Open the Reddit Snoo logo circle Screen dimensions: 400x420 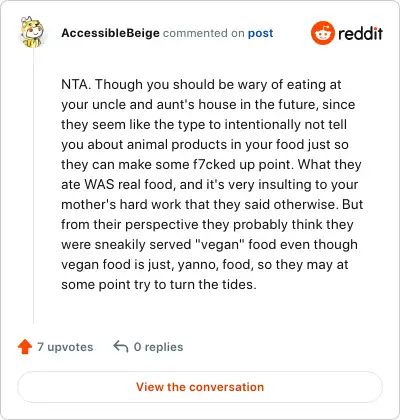click(x=322, y=33)
